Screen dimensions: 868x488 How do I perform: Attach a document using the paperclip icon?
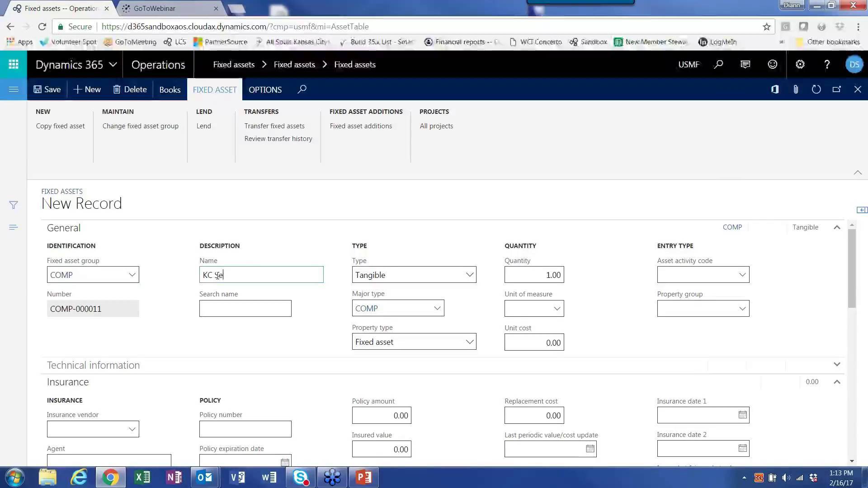click(796, 89)
